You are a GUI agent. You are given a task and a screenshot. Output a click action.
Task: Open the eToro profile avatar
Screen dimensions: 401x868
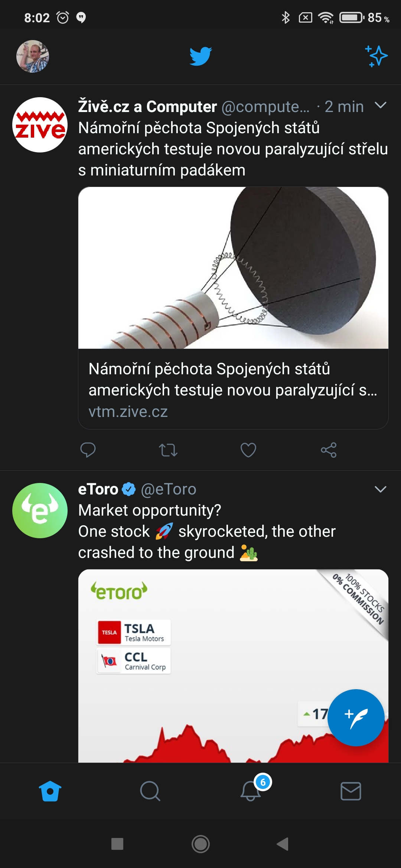coord(40,510)
